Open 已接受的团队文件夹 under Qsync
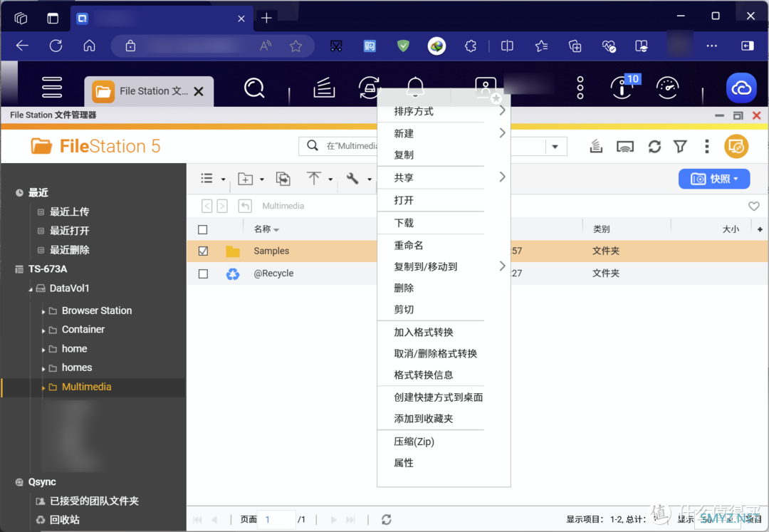Screen dimensions: 769x532 94,501
